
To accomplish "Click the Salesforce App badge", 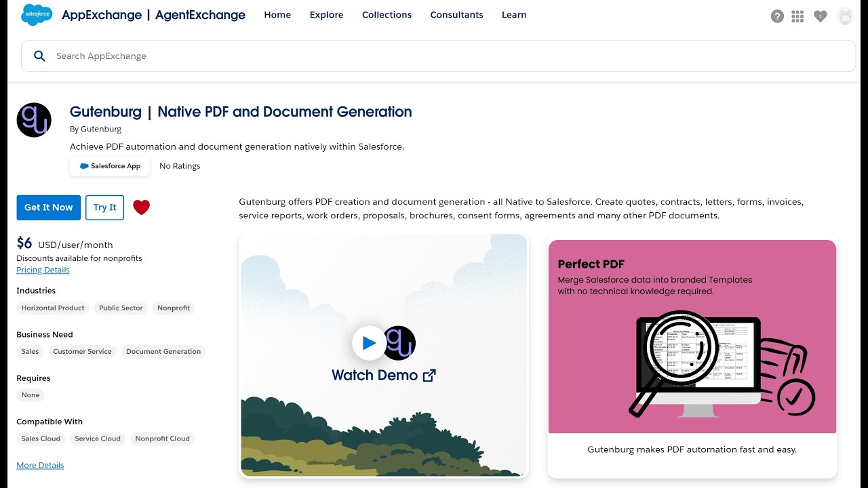I will pyautogui.click(x=110, y=166).
